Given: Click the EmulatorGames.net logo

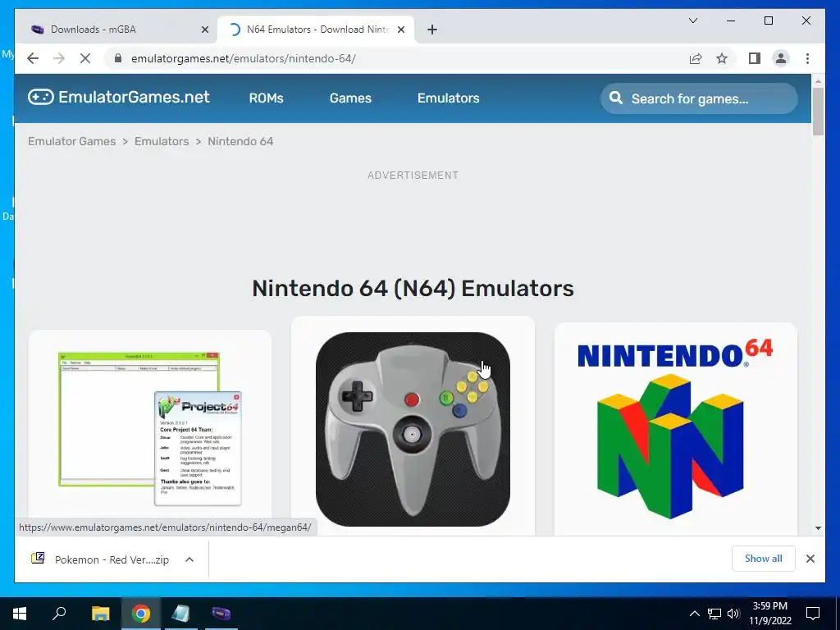Looking at the screenshot, I should [x=118, y=97].
